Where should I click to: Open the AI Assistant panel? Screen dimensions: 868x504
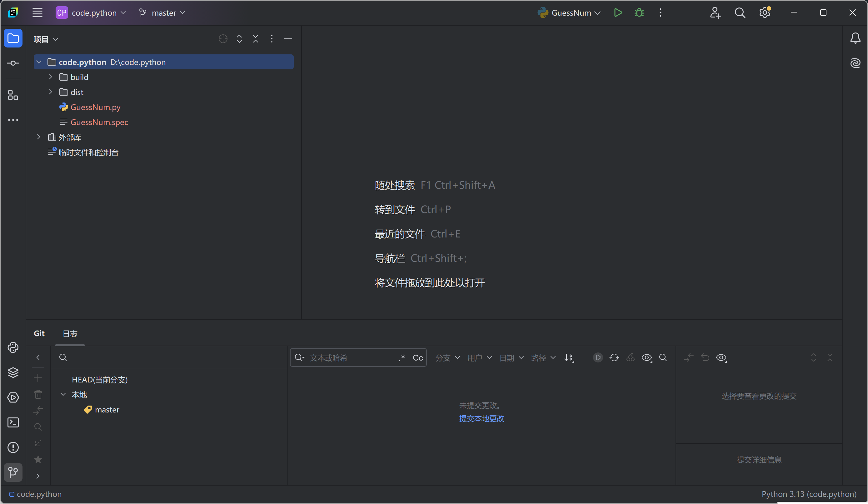pos(855,63)
